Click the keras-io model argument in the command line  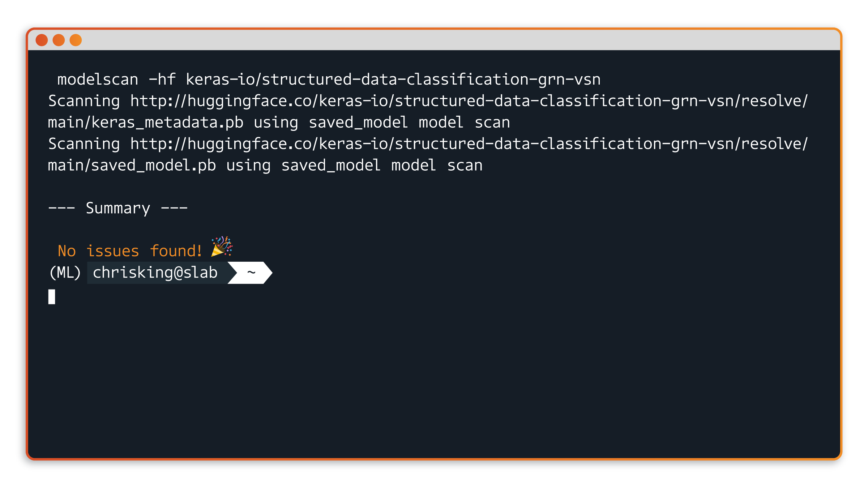(x=393, y=80)
